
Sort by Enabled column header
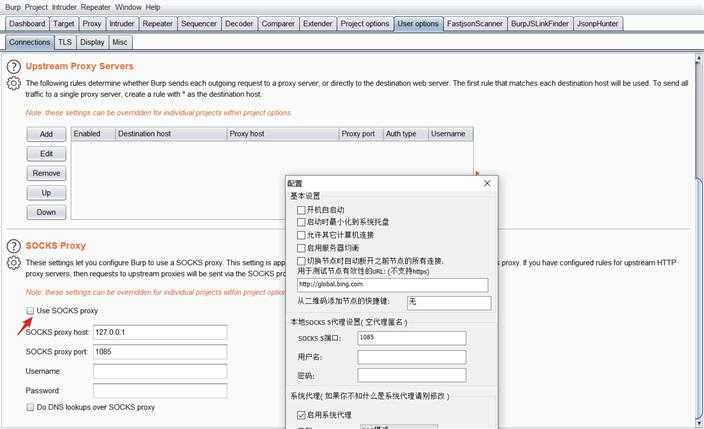pos(93,134)
